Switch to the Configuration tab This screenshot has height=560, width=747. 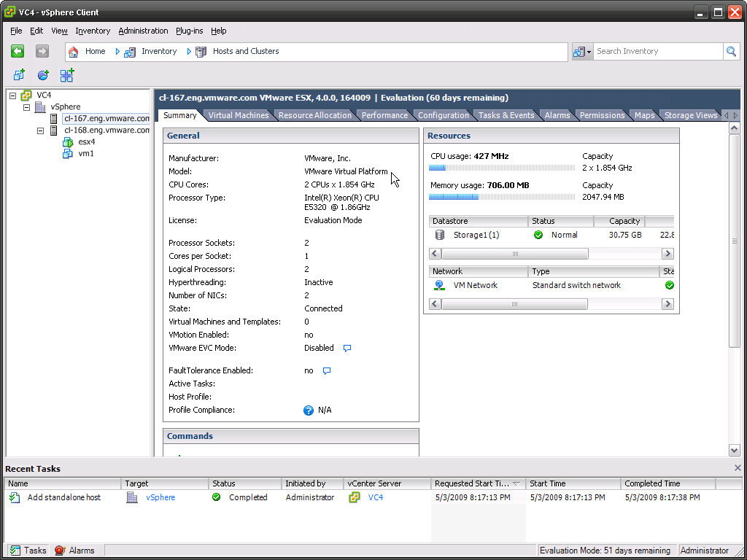[443, 115]
